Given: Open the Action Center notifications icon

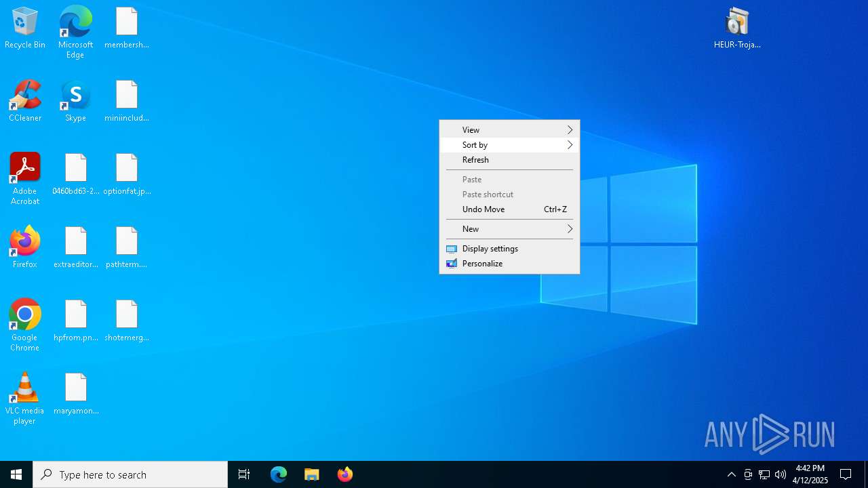Looking at the screenshot, I should 846,474.
